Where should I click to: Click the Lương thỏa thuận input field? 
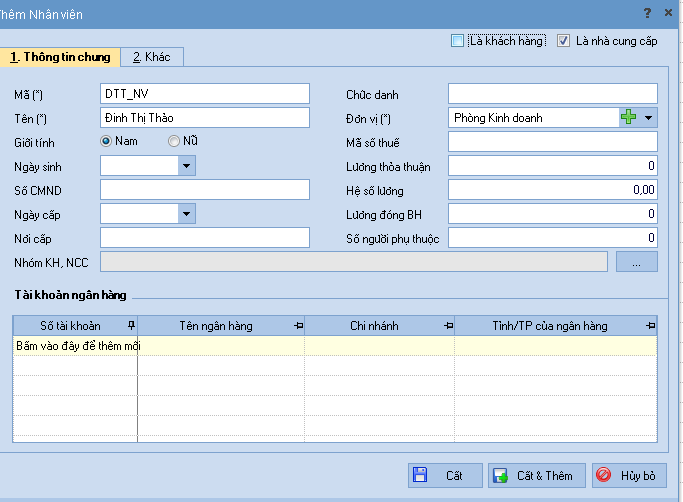click(553, 166)
